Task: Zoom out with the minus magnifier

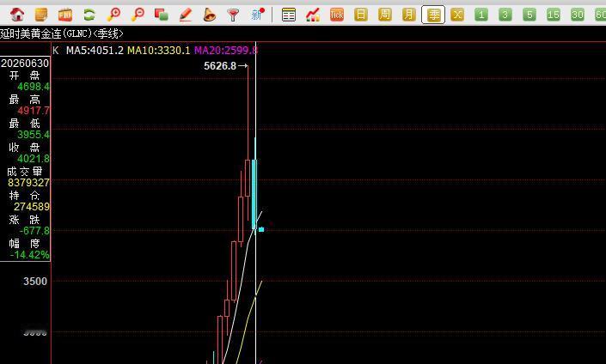Action: coord(138,15)
